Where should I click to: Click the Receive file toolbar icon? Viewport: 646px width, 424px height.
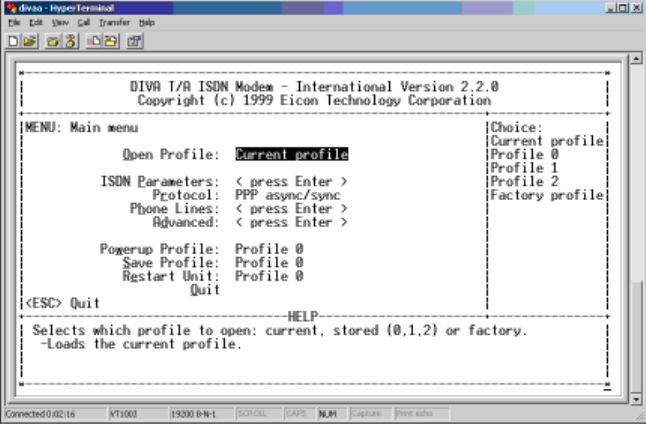pos(111,41)
